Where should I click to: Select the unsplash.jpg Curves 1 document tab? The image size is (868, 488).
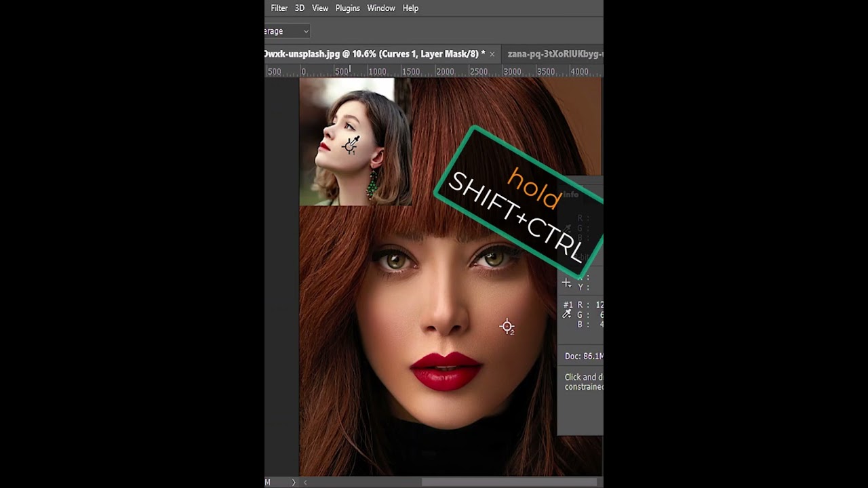[374, 54]
